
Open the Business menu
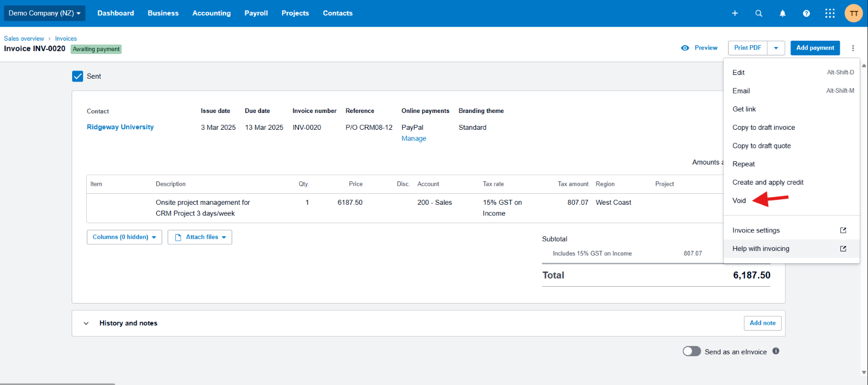click(x=163, y=13)
